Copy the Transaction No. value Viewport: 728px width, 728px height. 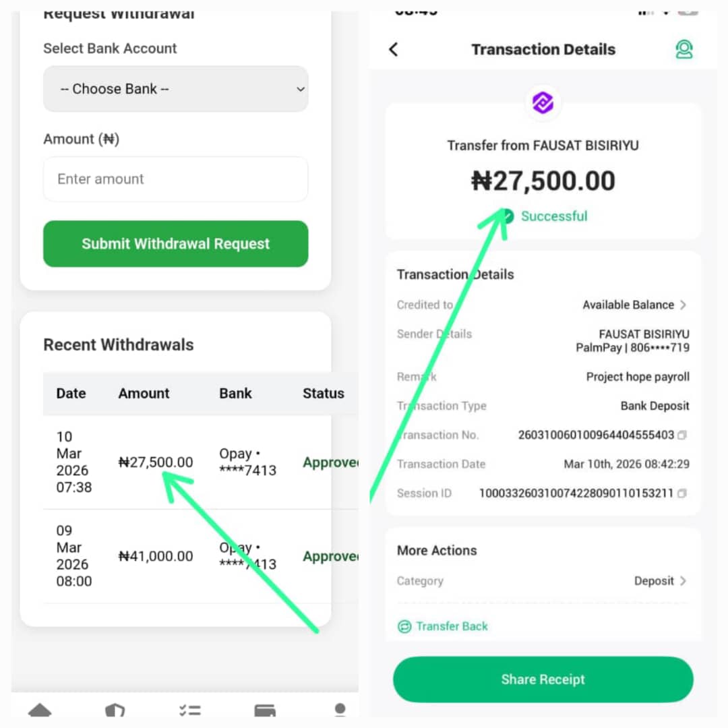[682, 435]
